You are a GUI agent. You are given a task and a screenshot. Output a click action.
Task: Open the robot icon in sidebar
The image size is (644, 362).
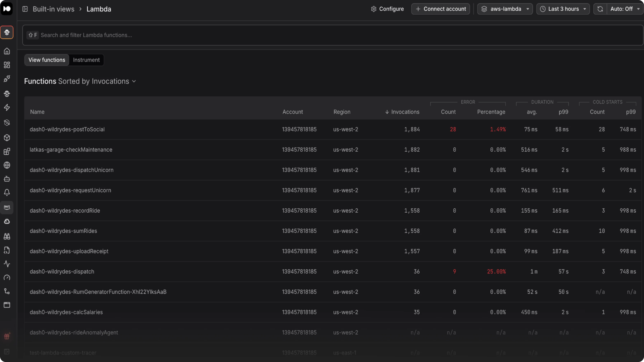click(x=7, y=179)
